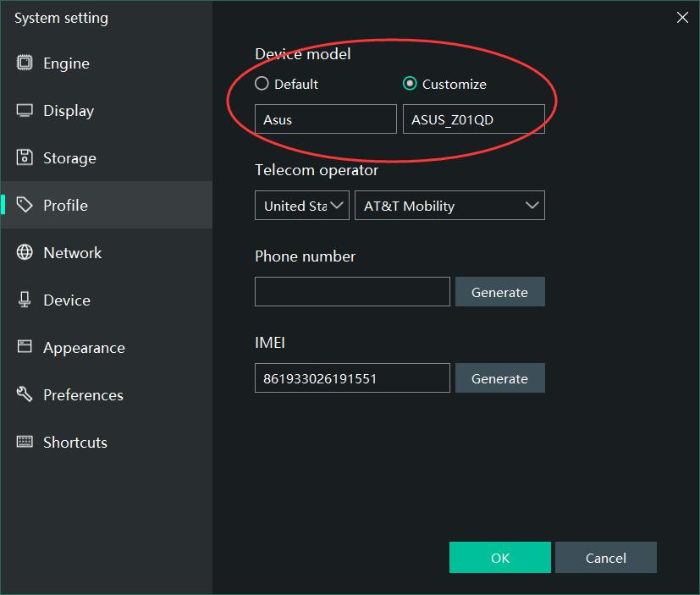Click the Network globe icon

(25, 253)
